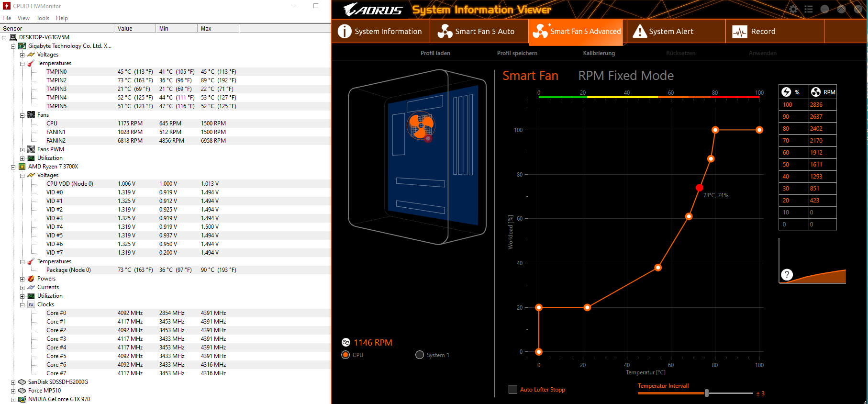868x404 pixels.
Task: Enable Auto Lüfter Stopp checkbox
Action: click(x=513, y=389)
